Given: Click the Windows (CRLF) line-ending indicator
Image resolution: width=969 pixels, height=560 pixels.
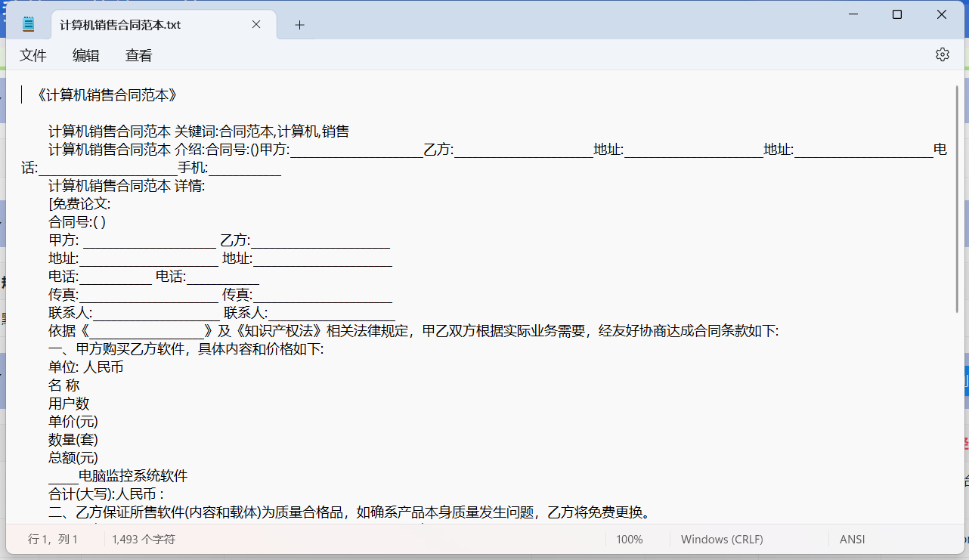Looking at the screenshot, I should (721, 539).
